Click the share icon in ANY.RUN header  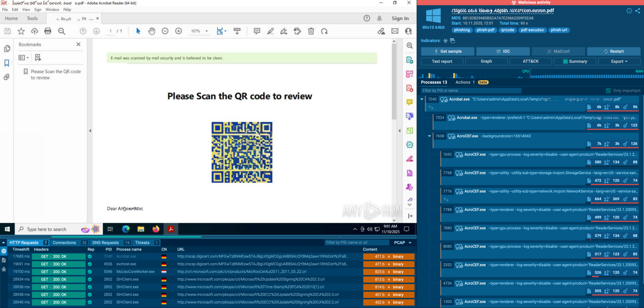click(637, 11)
